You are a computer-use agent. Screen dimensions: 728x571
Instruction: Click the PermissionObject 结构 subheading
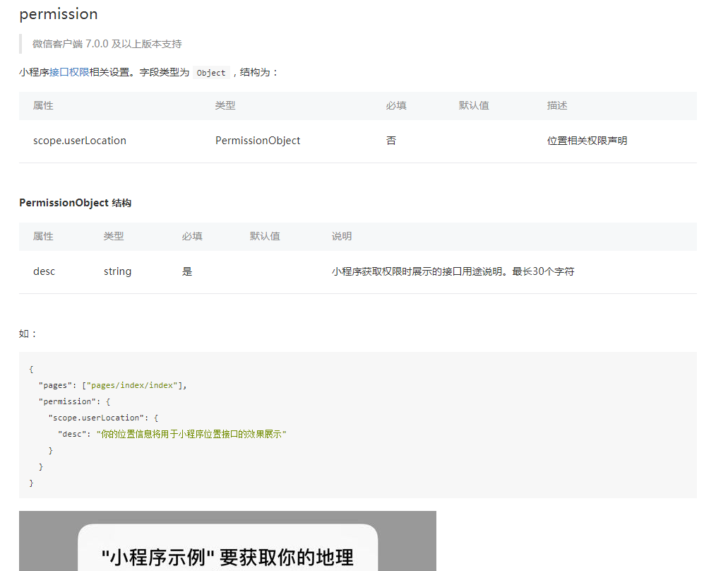76,203
